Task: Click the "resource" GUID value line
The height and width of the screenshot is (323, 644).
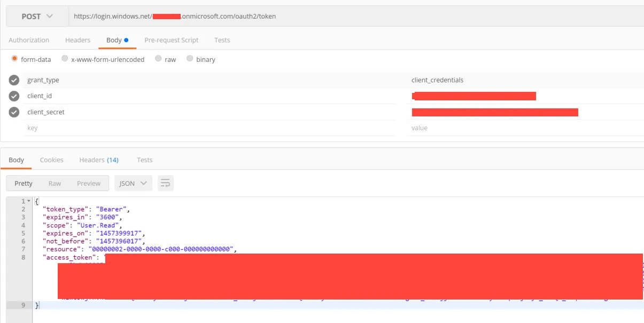Action: pyautogui.click(x=139, y=249)
